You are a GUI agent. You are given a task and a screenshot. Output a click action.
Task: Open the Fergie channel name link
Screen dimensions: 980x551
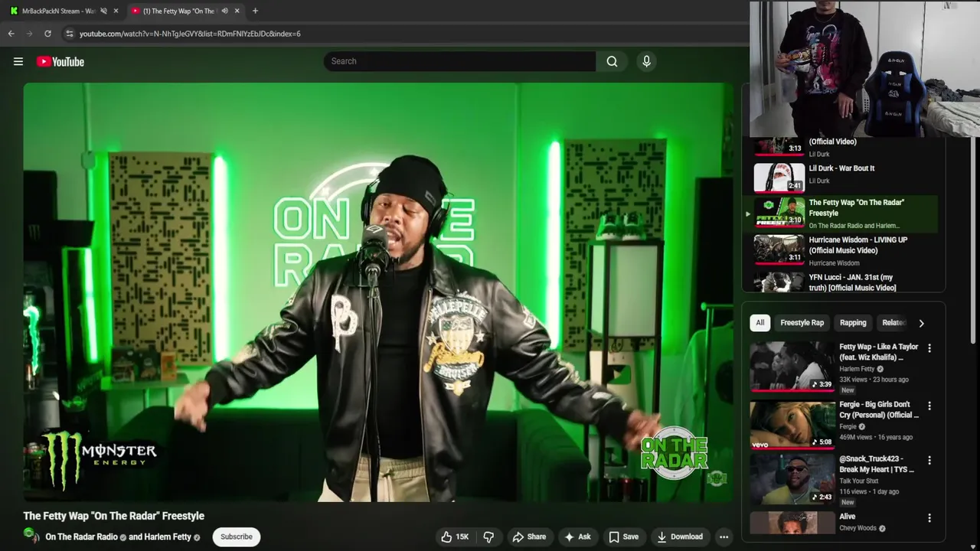point(848,426)
